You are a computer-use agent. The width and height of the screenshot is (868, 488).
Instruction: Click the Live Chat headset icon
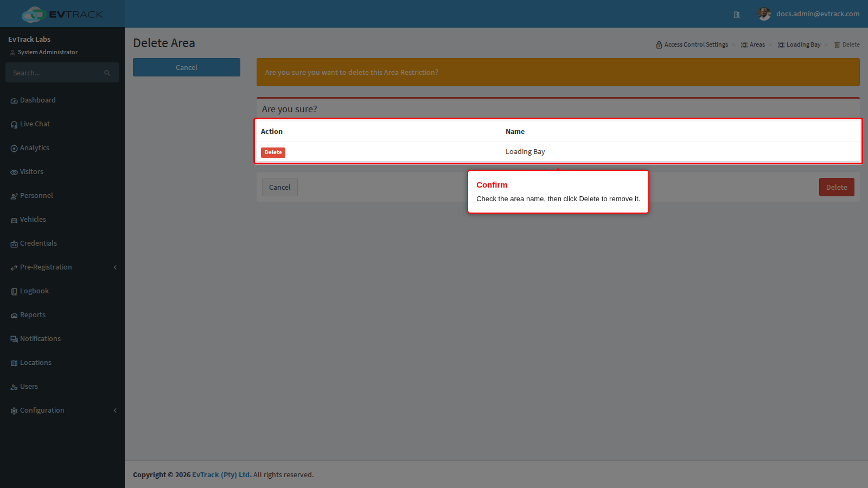coord(14,125)
